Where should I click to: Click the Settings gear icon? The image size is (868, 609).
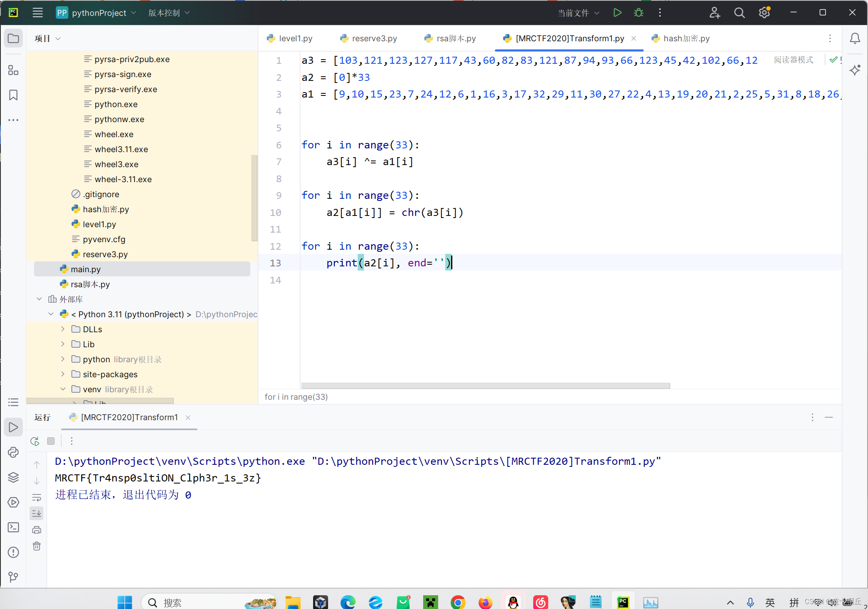(x=764, y=13)
